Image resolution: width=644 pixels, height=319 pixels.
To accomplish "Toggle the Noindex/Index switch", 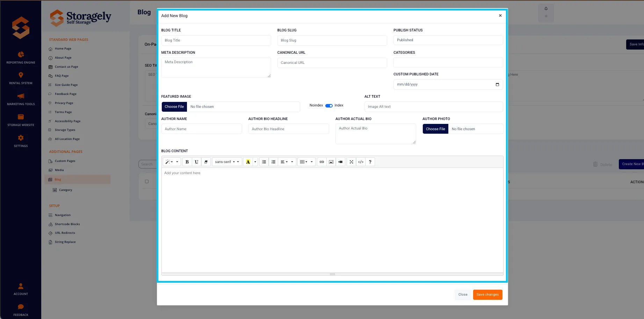I will click(329, 105).
